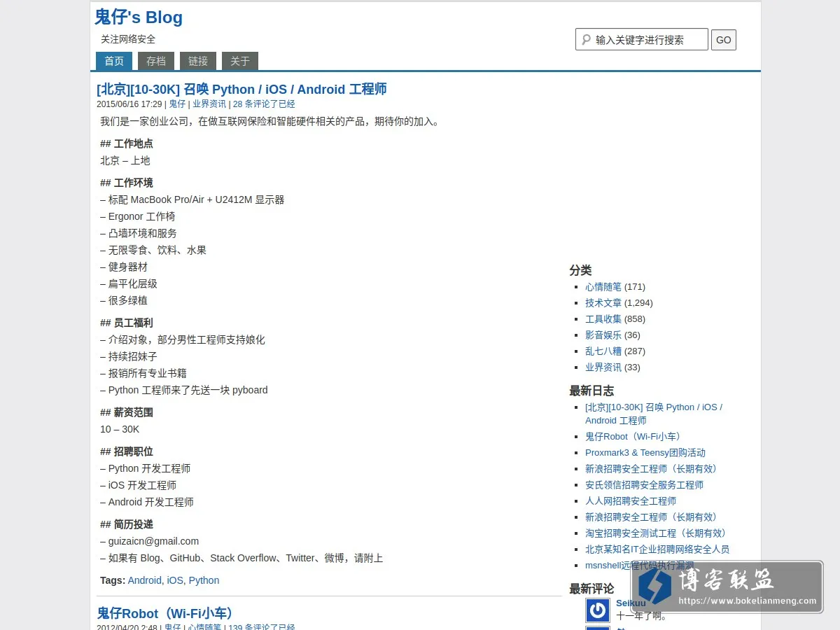Image resolution: width=840 pixels, height=630 pixels.
Task: Open Proxmark3 & Teensy团购活动 link
Action: (x=645, y=453)
